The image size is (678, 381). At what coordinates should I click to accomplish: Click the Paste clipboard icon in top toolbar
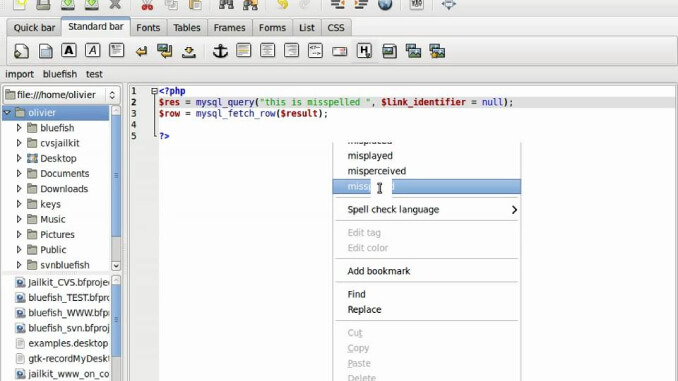(195, 5)
